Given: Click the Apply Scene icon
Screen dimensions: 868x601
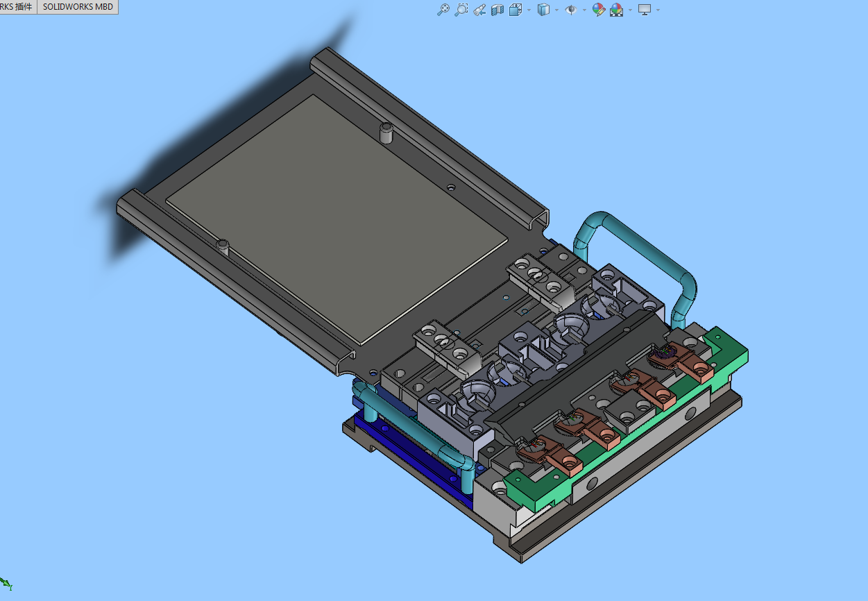Looking at the screenshot, I should 616,10.
